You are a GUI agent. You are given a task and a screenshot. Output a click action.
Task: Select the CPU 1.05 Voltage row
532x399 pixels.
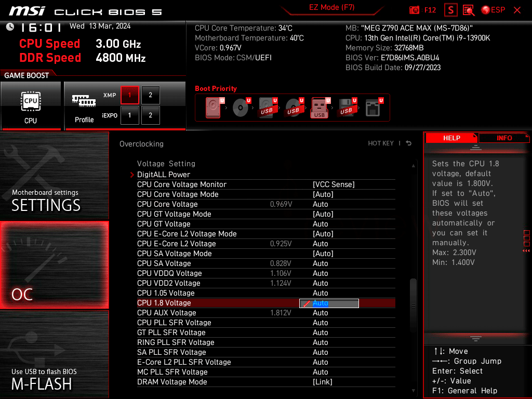coord(266,293)
